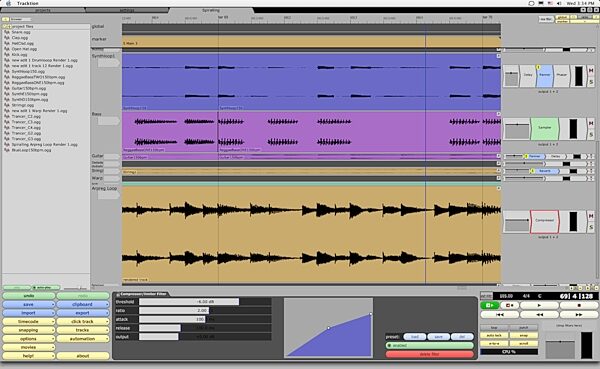Viewport: 600px width, 369px height.
Task: Click the fast-forward transport button
Action: click(579, 314)
